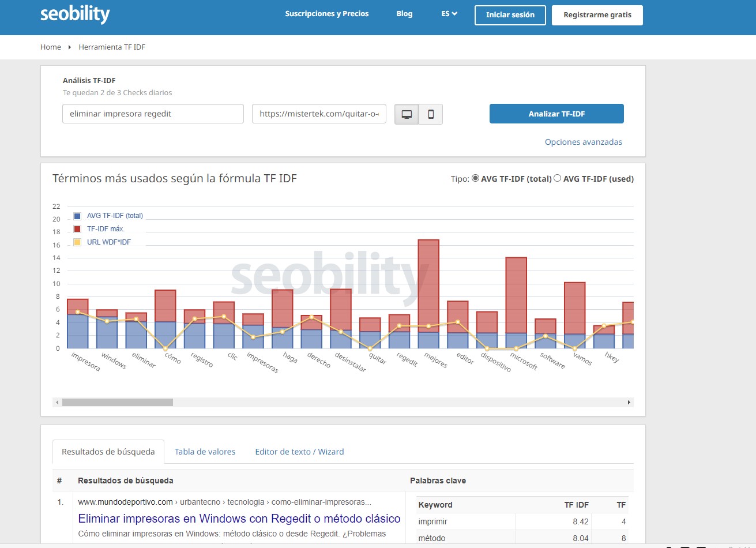Select mobile device icon
The image size is (756, 548).
coord(431,114)
